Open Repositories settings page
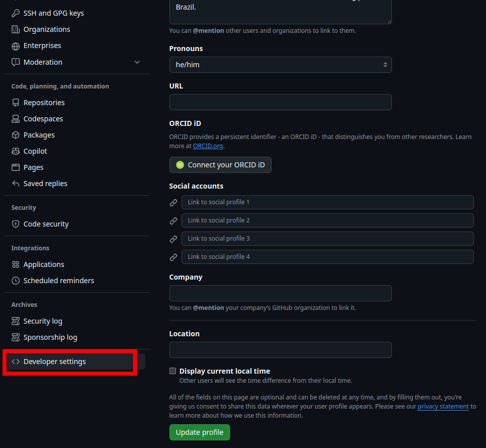The image size is (486, 448). 44,103
